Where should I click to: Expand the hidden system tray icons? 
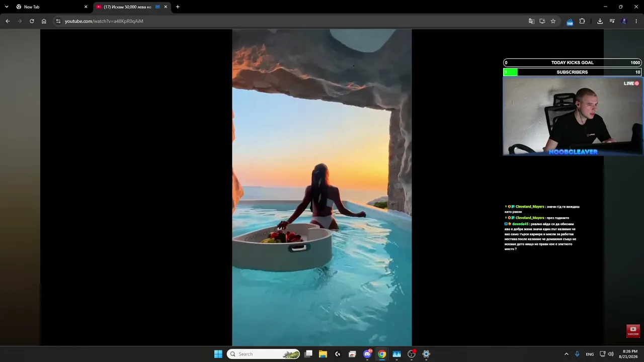click(566, 354)
